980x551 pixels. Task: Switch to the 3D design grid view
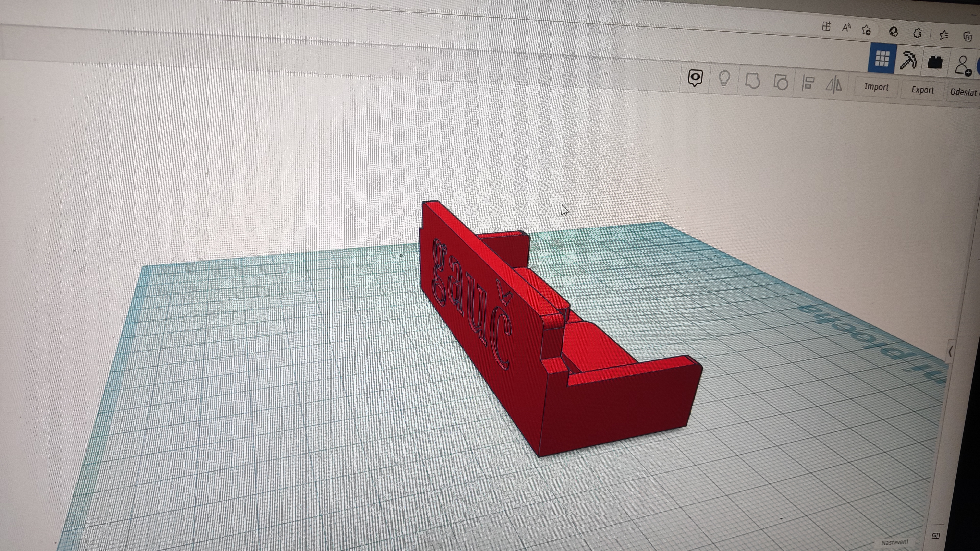[x=882, y=59]
